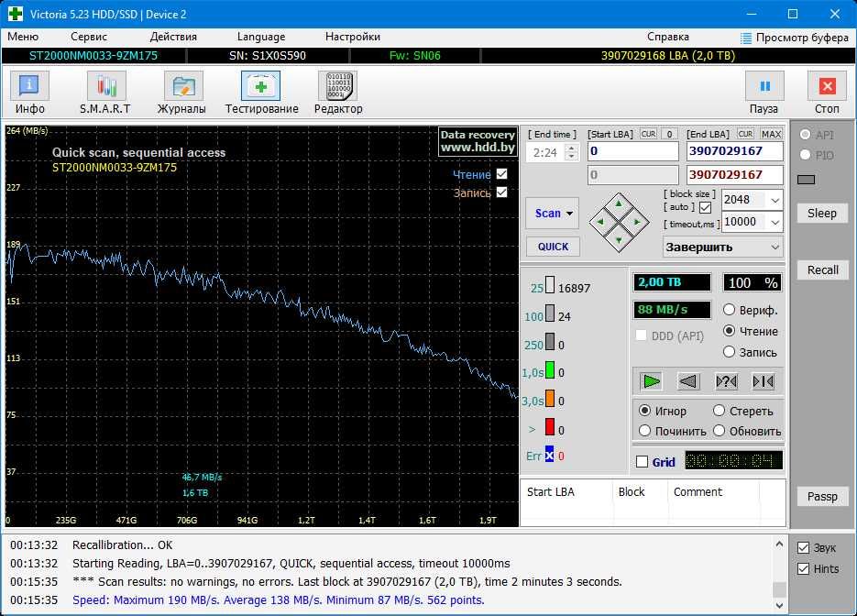This screenshot has height=616, width=857.
Task: Toggle the block size auto checkbox
Action: pyautogui.click(x=705, y=208)
